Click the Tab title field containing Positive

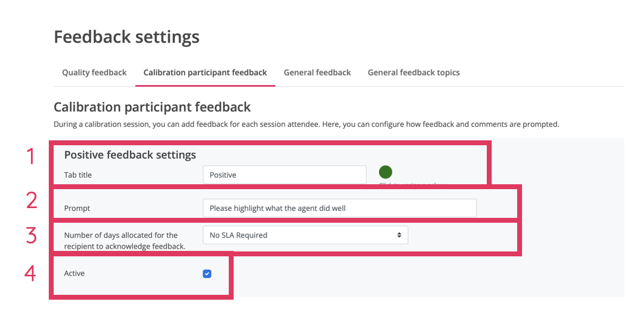[x=285, y=175]
